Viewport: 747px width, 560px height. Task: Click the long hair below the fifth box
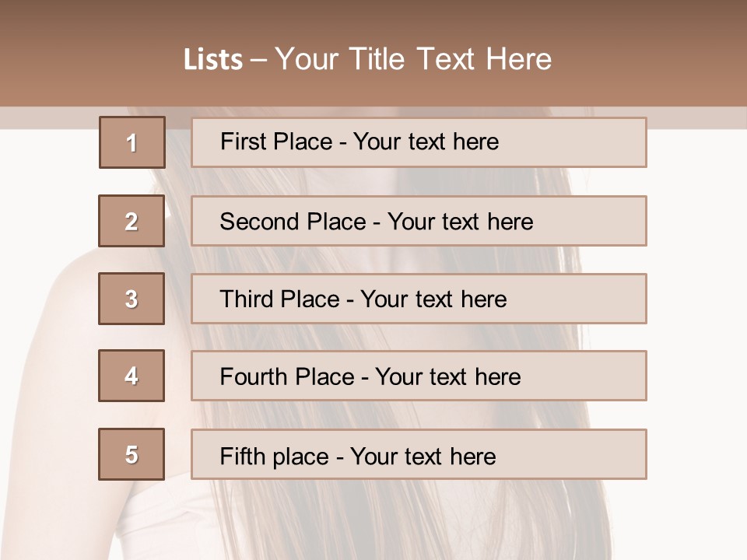[x=381, y=519]
